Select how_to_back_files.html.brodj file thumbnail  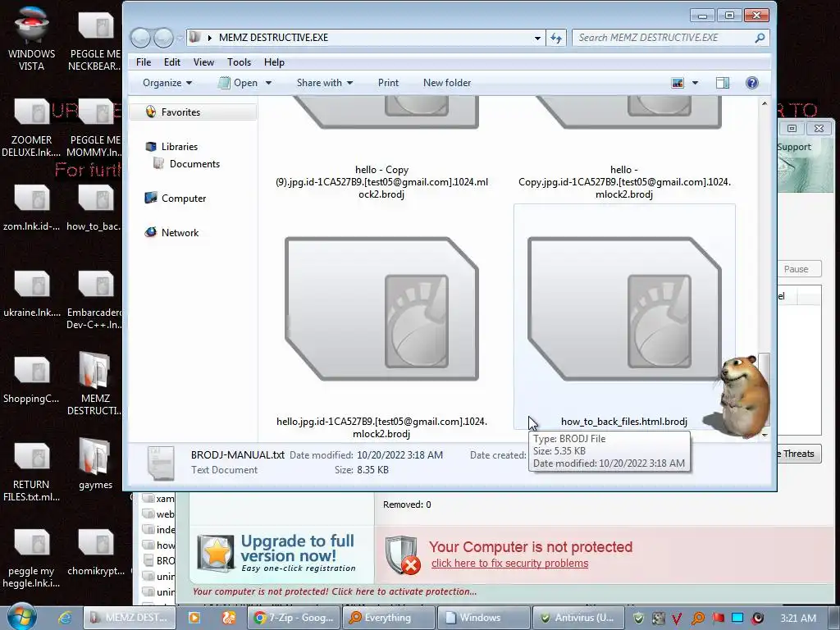point(624,309)
